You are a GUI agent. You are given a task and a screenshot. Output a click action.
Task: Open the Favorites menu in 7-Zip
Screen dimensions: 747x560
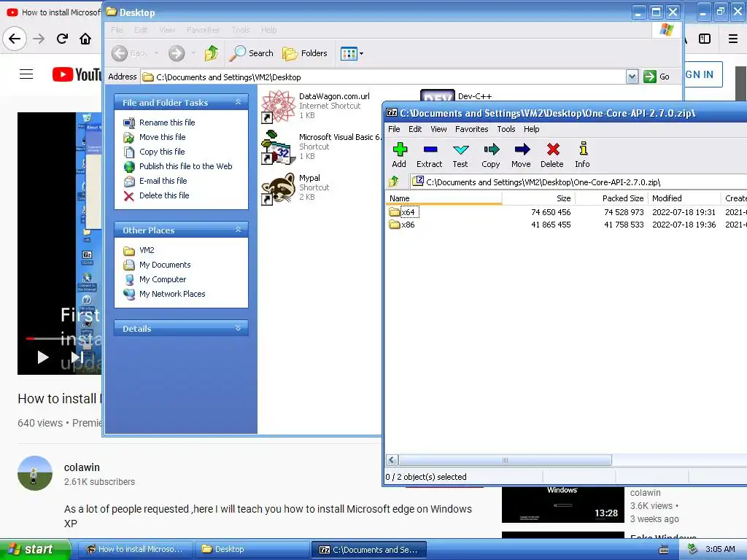click(x=472, y=129)
